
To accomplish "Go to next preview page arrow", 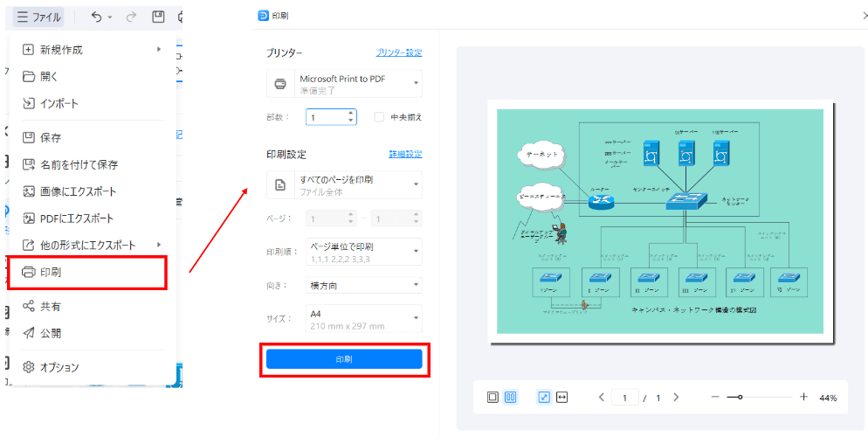I will click(x=676, y=397).
